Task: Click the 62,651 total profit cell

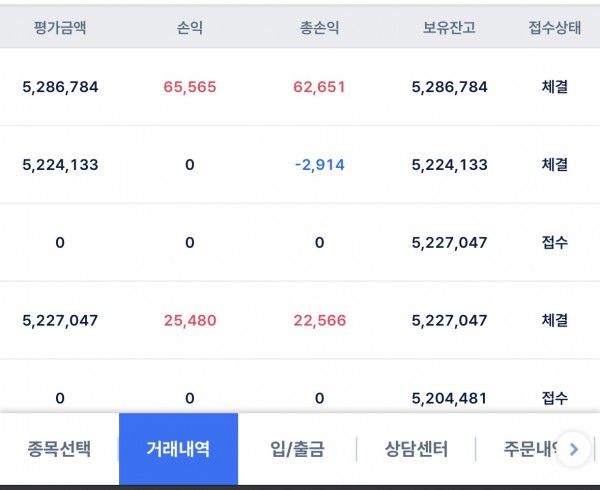Action: coord(320,87)
